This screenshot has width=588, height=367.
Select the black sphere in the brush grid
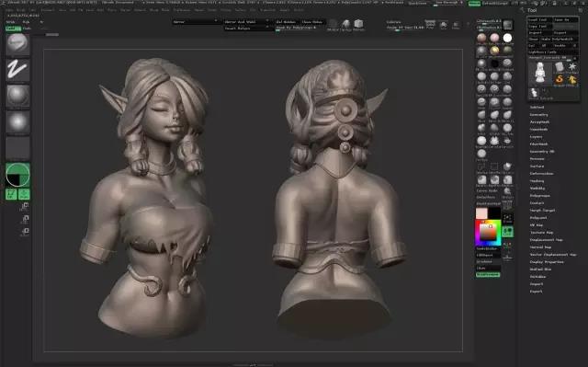494,63
